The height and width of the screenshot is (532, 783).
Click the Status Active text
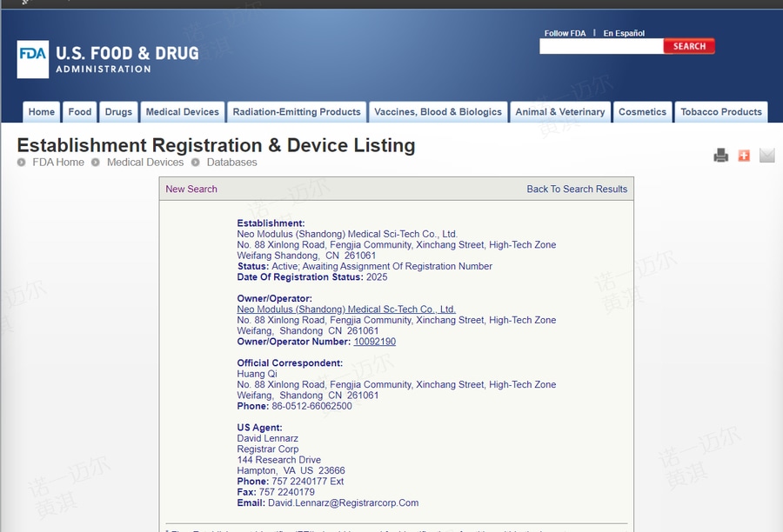(365, 267)
